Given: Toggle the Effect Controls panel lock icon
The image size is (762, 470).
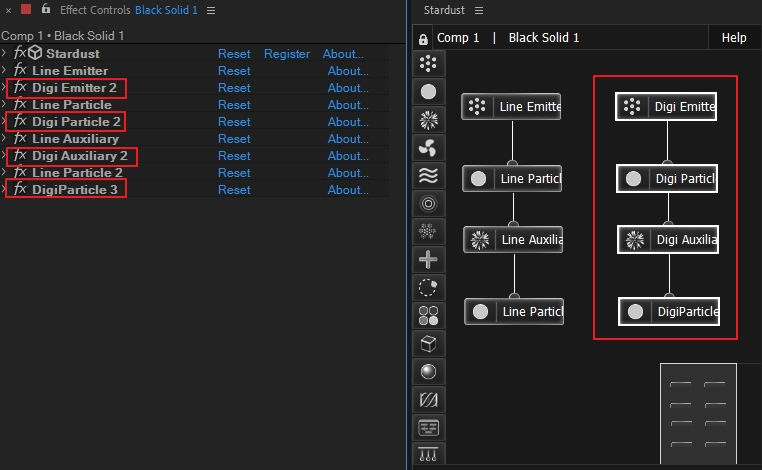Looking at the screenshot, I should coord(46,9).
